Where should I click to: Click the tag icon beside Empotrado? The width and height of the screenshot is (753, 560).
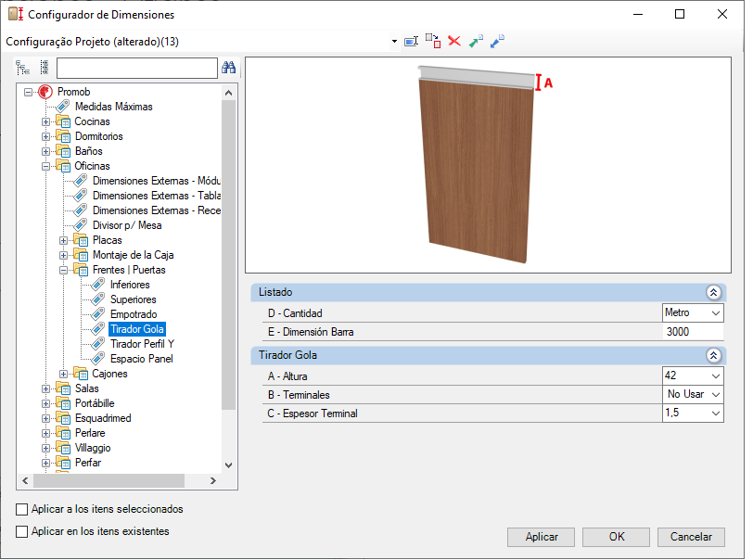click(x=98, y=314)
